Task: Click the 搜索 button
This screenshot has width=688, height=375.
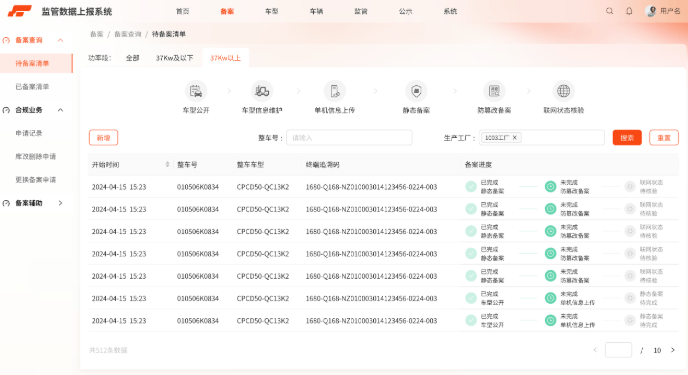Action: (x=627, y=138)
